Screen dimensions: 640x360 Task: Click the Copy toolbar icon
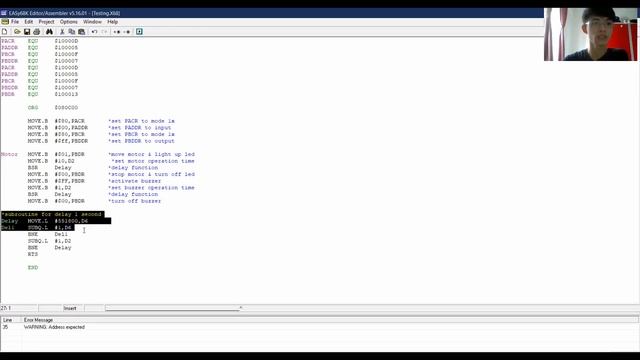point(71,31)
